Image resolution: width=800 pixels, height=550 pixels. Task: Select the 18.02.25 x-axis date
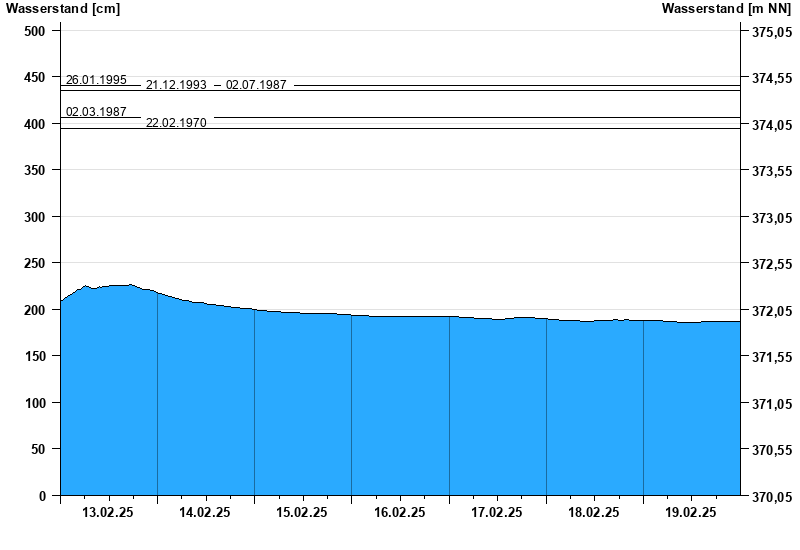593,512
